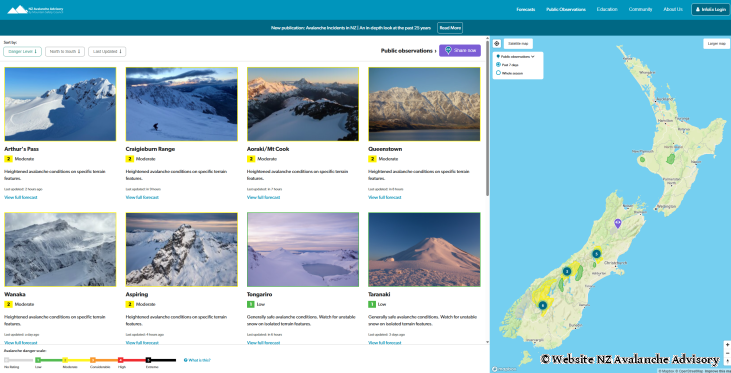Click the pin icon beside Public observations filter
This screenshot has height=373, width=731.
pos(498,56)
